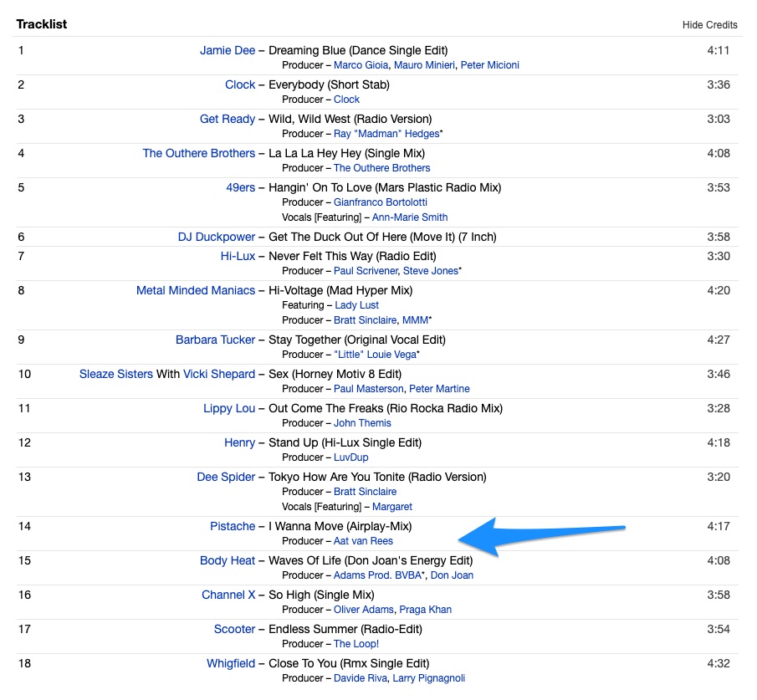Open Paul Masterson producer link
Screen dimensions: 757x700
click(368, 389)
